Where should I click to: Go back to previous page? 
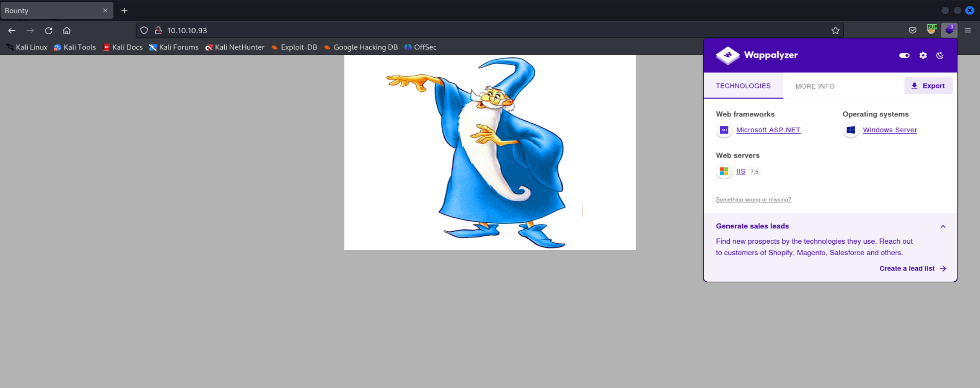[12, 30]
